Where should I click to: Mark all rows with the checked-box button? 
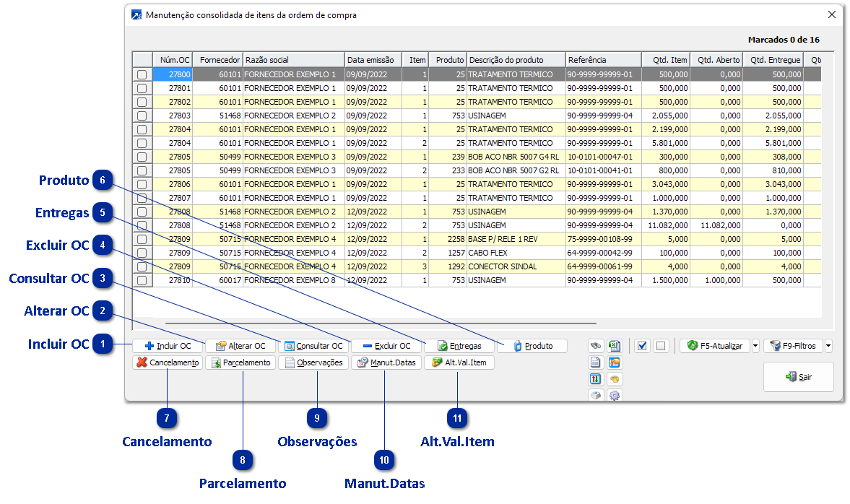click(x=641, y=346)
